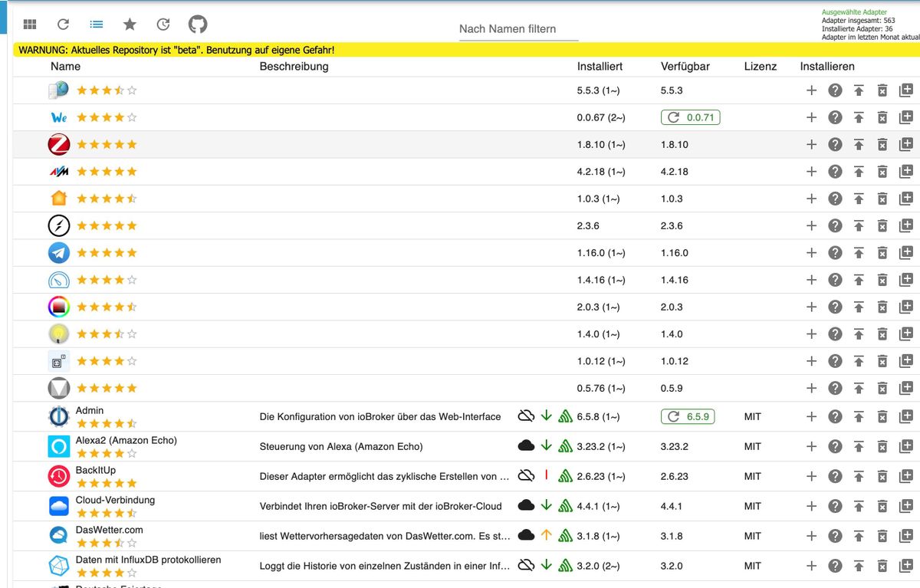Focus the 'Nach Namen filtern' search field
The height and width of the screenshot is (588, 920).
click(518, 29)
